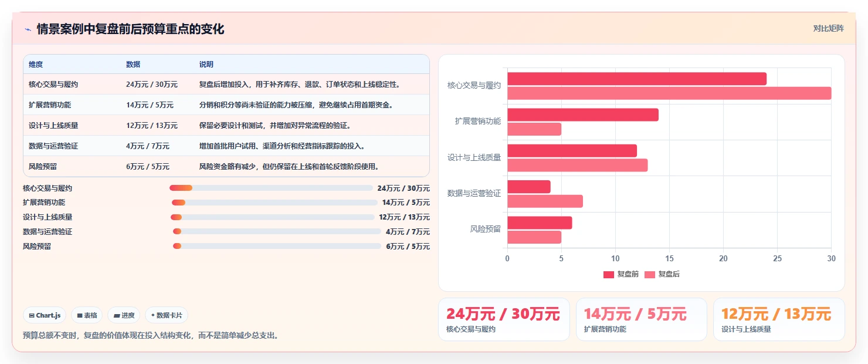
Task: Click the 设计与上线质量 progress bar
Action: click(272, 217)
